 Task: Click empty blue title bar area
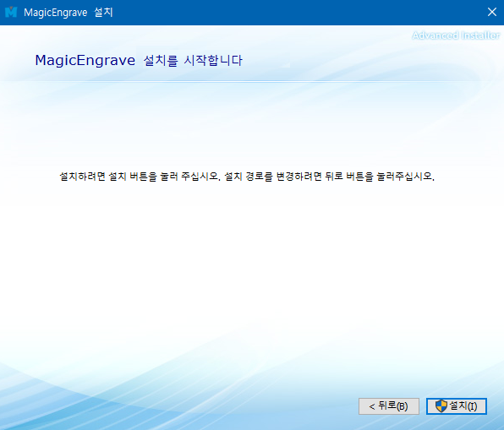pos(289,12)
